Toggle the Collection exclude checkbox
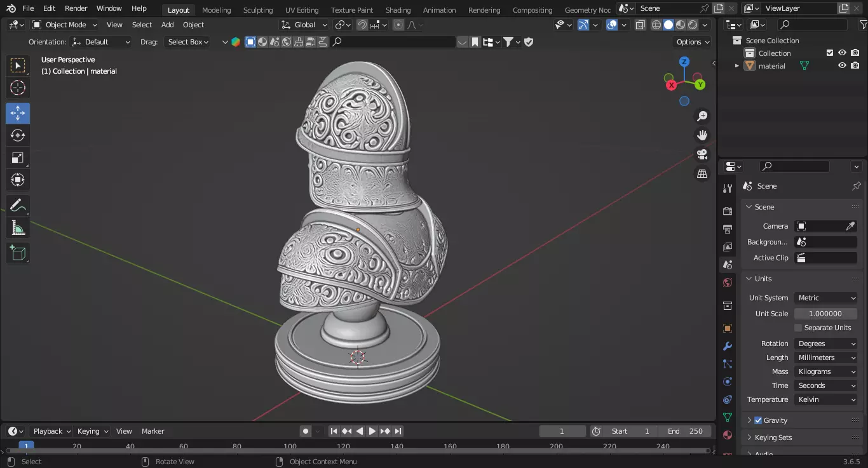 tap(829, 53)
